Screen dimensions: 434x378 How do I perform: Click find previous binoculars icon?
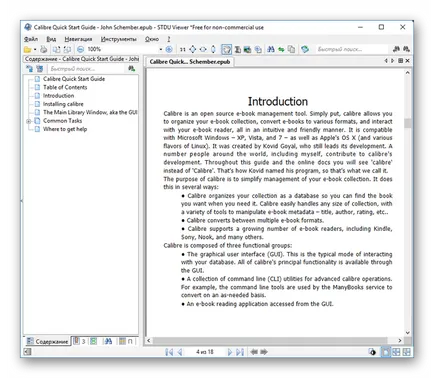[396, 49]
